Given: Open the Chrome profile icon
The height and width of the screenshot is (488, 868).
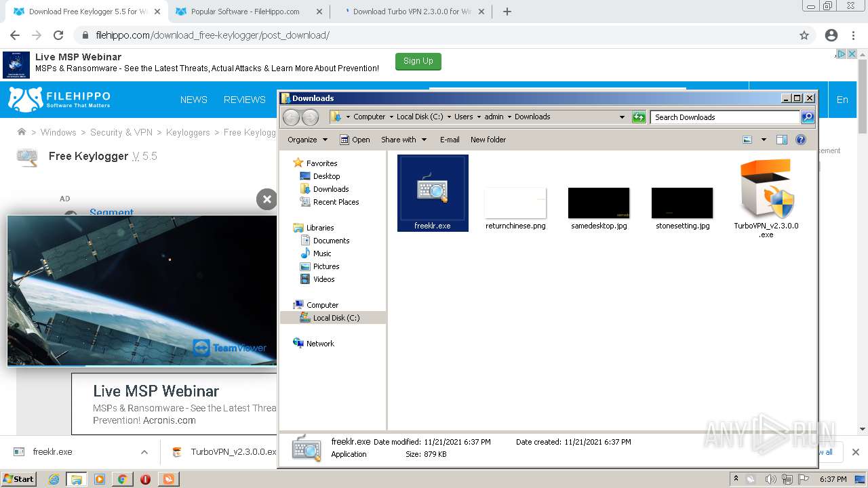Looking at the screenshot, I should (831, 35).
